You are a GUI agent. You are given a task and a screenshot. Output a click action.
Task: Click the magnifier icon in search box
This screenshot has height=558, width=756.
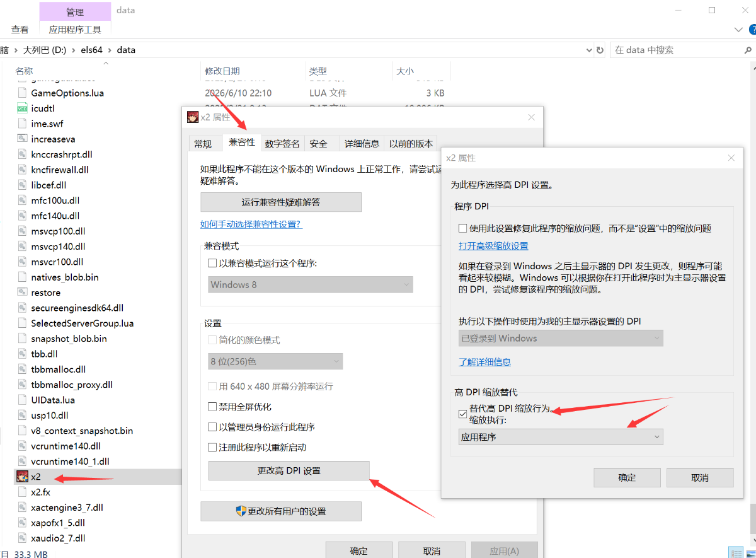748,50
